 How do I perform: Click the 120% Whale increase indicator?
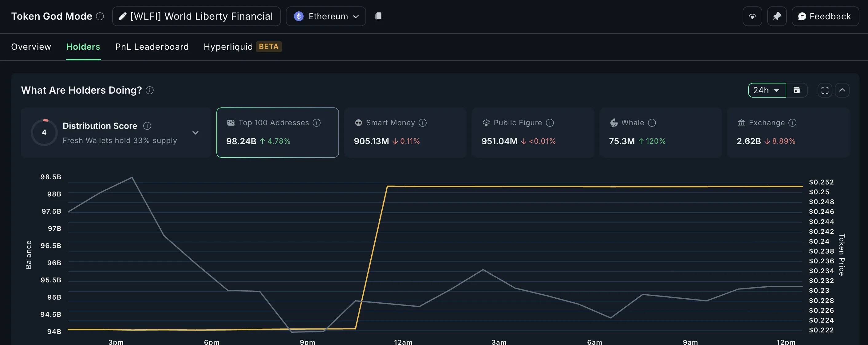652,141
